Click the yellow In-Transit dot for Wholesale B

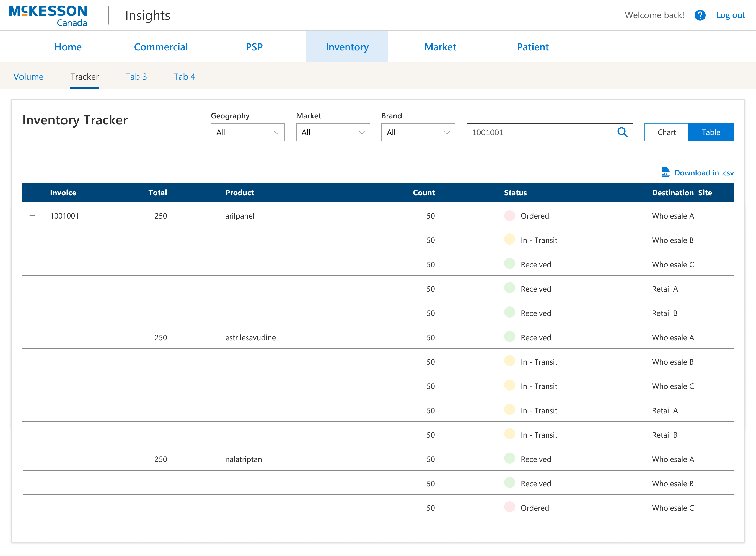coord(509,240)
